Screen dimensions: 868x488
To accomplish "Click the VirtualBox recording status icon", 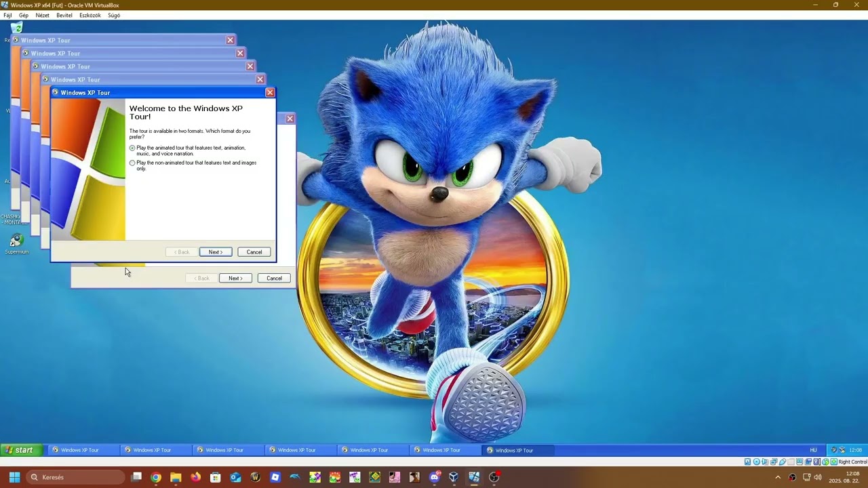I will 808,462.
